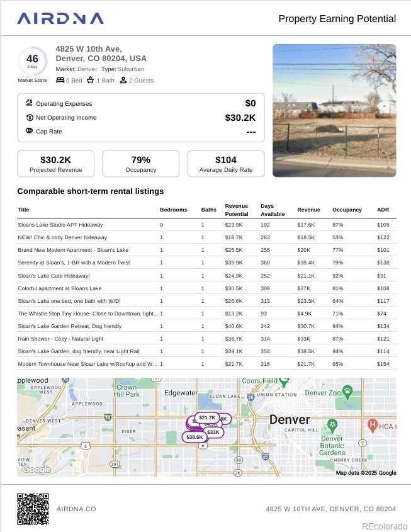Viewport: 411px width, 532px height.
Task: Click the Net Operating Income icon
Action: (29, 117)
